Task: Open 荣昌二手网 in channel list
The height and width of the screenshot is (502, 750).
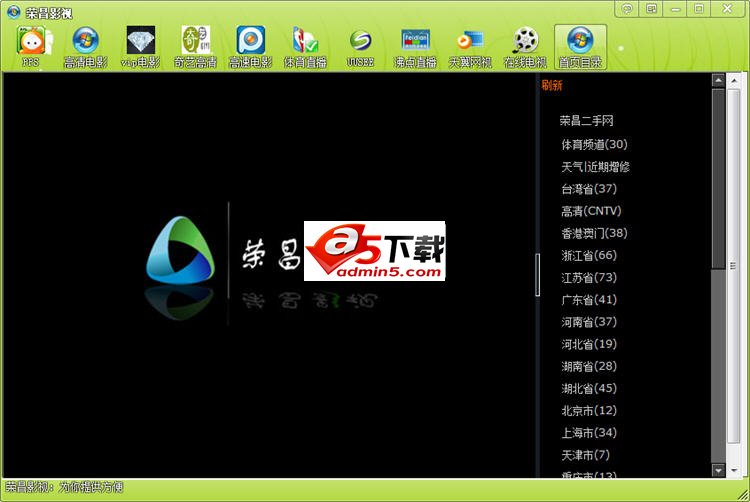Action: (x=586, y=120)
